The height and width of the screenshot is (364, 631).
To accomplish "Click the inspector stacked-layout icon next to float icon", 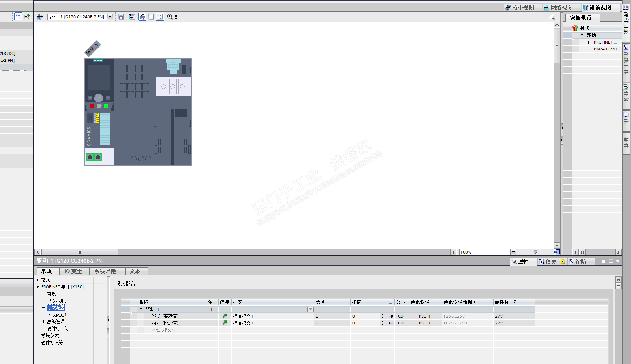I will click(x=611, y=261).
